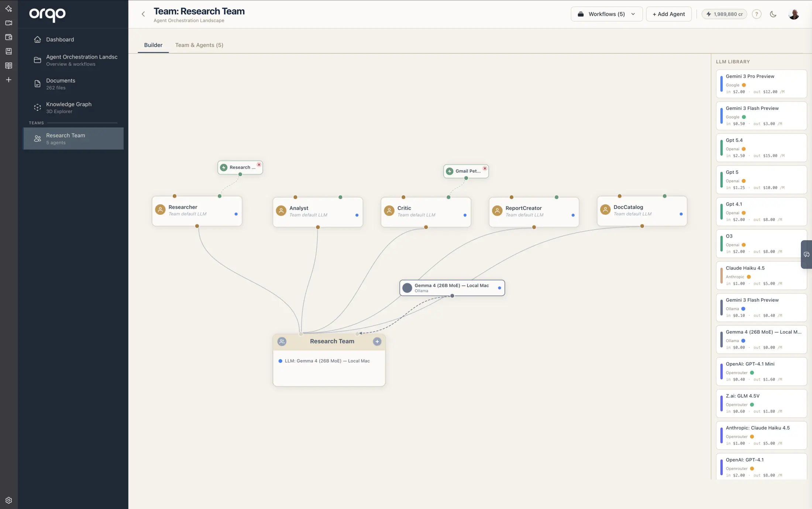
Task: Select Research Team in Teams list
Action: click(73, 139)
